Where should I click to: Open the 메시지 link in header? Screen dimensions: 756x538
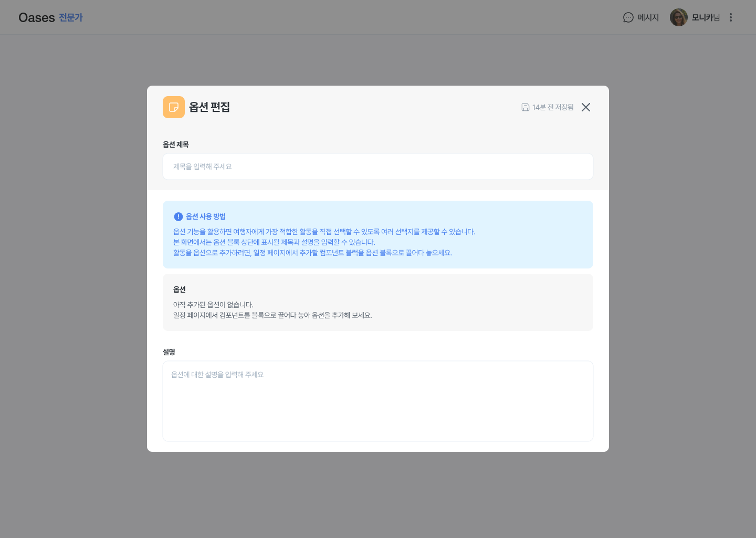click(x=648, y=17)
